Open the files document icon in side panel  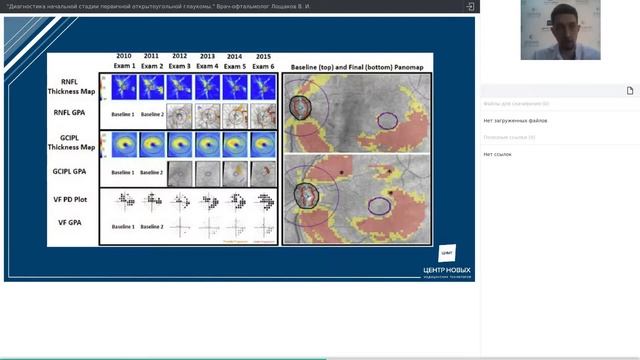[x=630, y=91]
